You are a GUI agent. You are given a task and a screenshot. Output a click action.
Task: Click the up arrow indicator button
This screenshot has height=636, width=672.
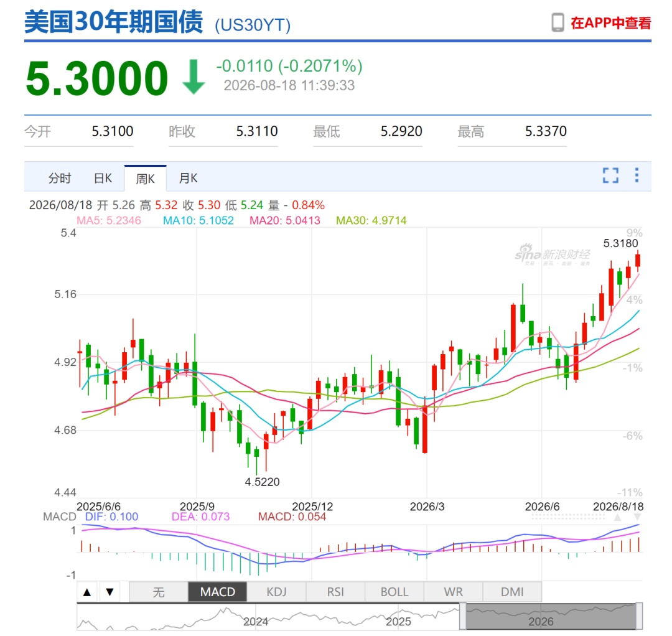(x=87, y=592)
